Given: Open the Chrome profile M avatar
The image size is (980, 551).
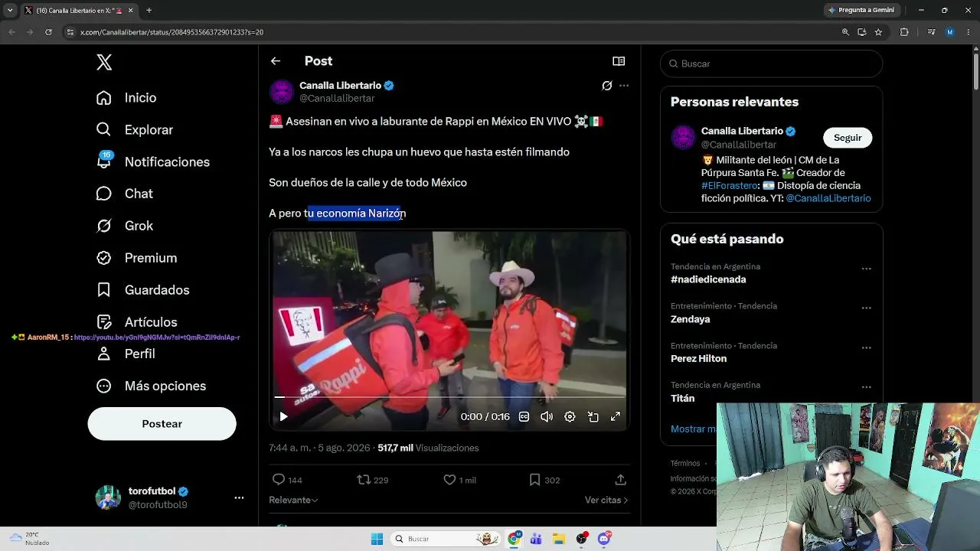Looking at the screenshot, I should click(x=950, y=32).
